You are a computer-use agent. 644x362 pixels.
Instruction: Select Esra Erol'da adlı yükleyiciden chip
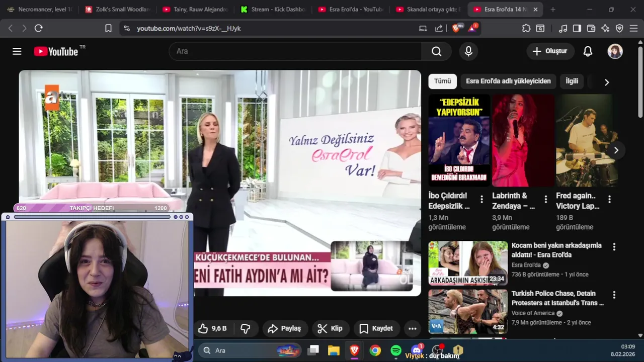tap(508, 81)
